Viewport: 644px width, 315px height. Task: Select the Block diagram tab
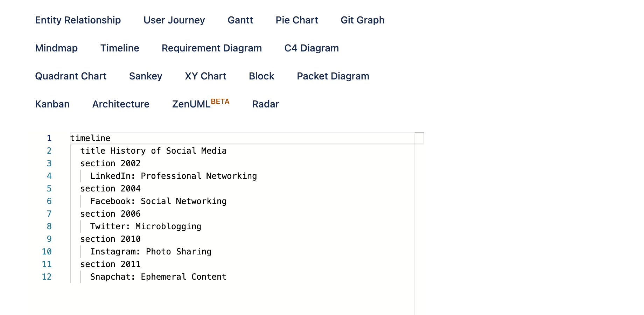[x=261, y=76]
